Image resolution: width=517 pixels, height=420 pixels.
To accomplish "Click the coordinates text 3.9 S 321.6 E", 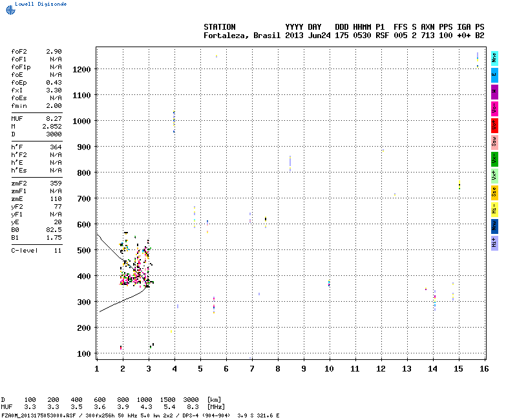I will tap(258, 415).
